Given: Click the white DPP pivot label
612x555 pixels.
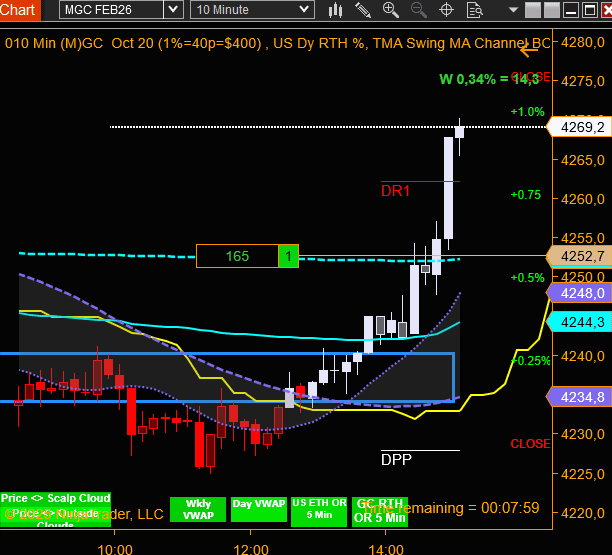Looking at the screenshot, I should coord(396,460).
